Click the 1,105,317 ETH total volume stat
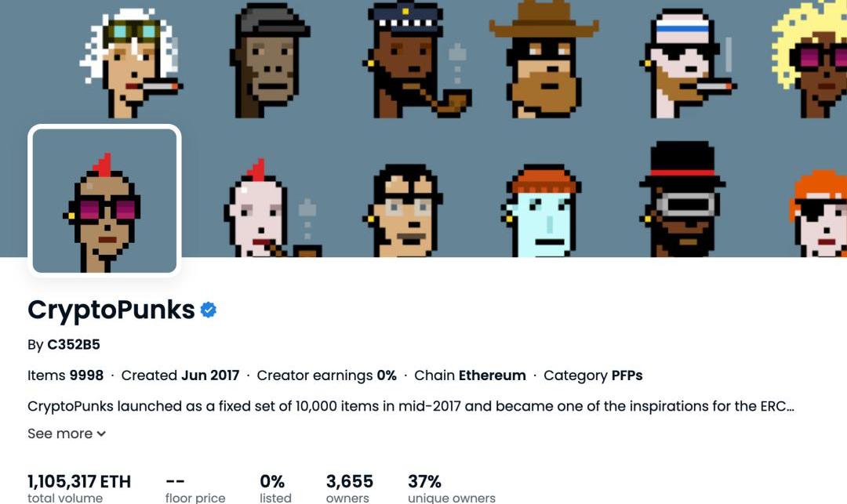 coord(79,488)
